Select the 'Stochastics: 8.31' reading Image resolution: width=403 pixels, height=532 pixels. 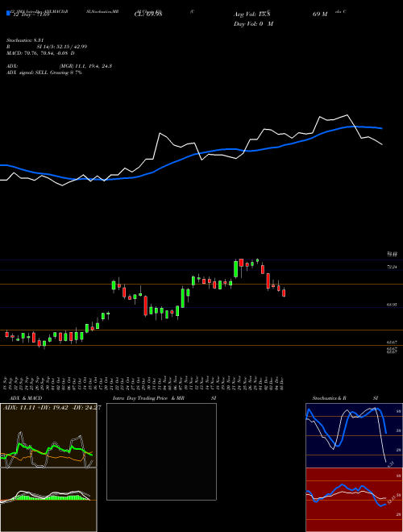point(25,40)
